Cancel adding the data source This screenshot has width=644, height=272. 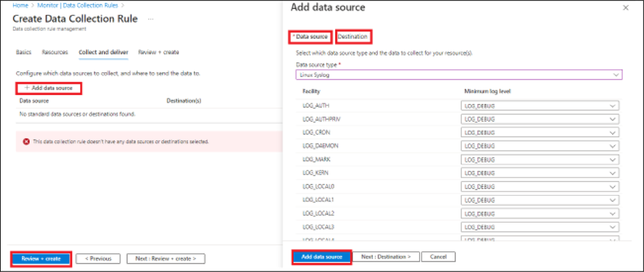pyautogui.click(x=438, y=257)
